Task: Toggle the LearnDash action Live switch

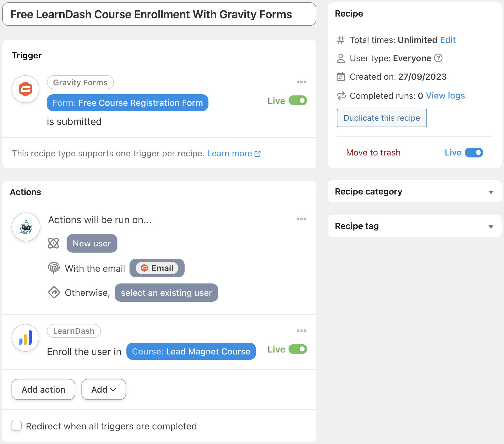Action: 298,349
